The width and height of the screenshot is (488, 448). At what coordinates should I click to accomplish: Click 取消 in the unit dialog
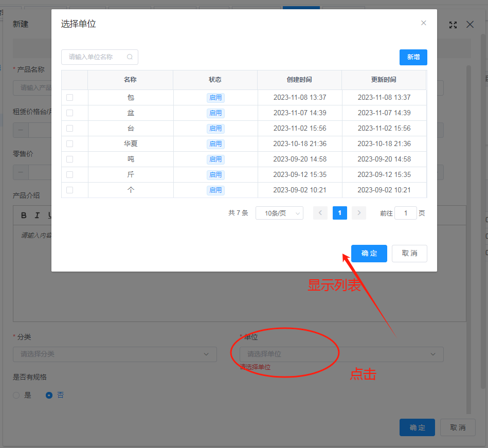coord(409,254)
